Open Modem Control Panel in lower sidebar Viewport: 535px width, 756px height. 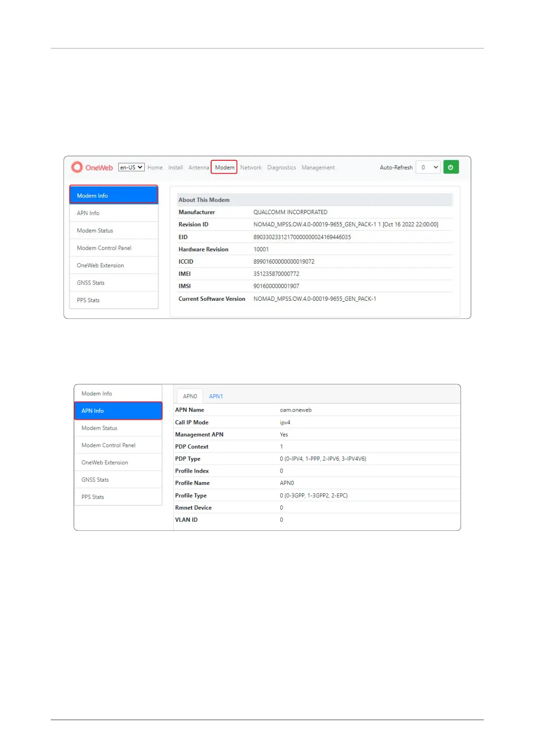pyautogui.click(x=118, y=445)
